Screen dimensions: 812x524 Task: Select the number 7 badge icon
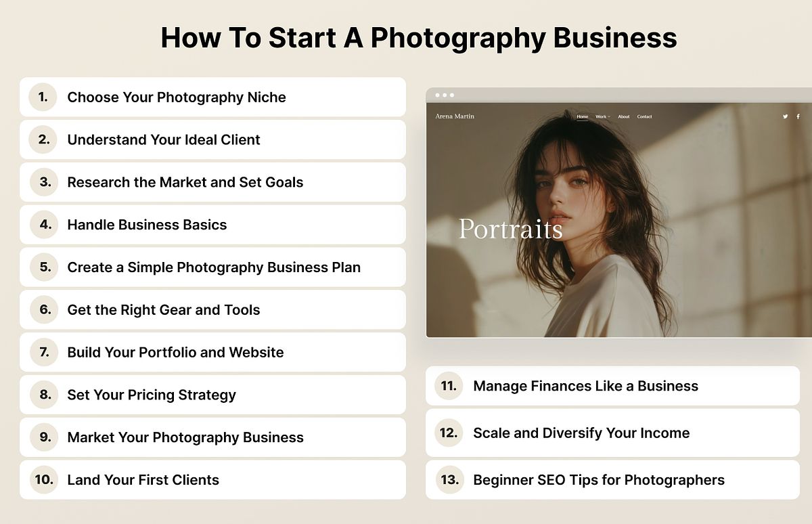[x=43, y=352]
